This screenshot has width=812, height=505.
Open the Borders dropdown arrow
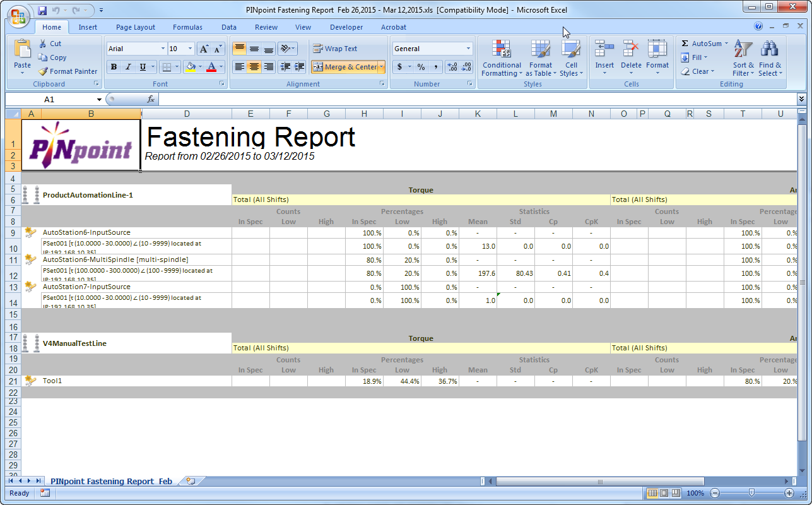[x=177, y=67]
